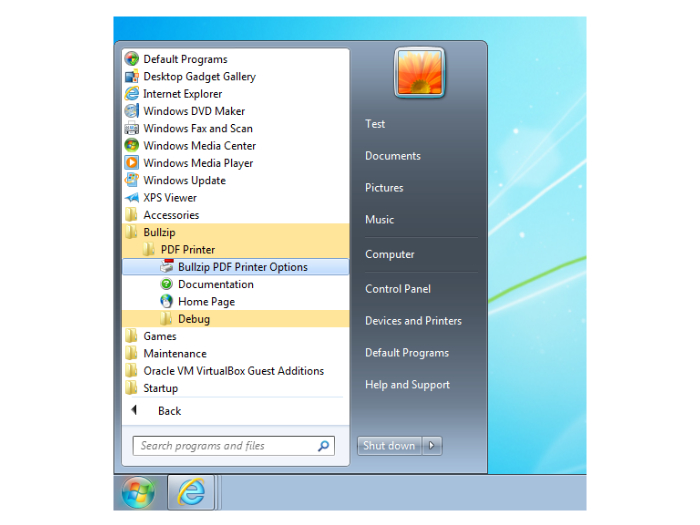Open Control Panel

398,289
